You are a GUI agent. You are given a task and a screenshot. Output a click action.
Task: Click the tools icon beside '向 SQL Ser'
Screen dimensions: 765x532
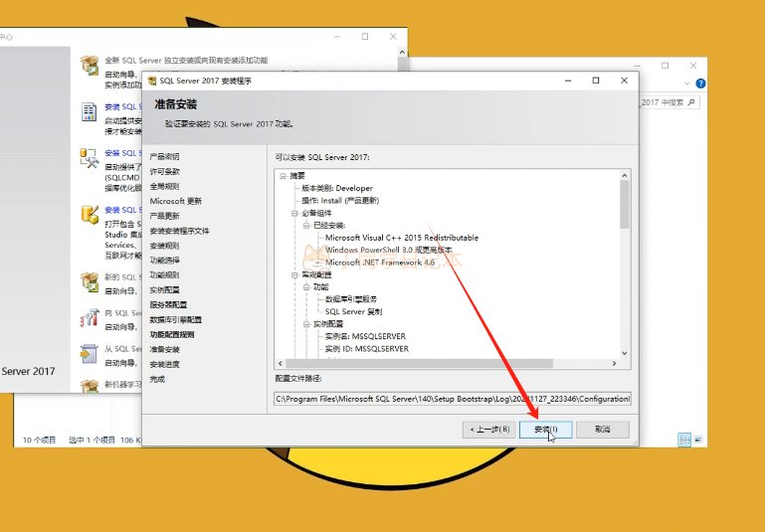coord(90,317)
